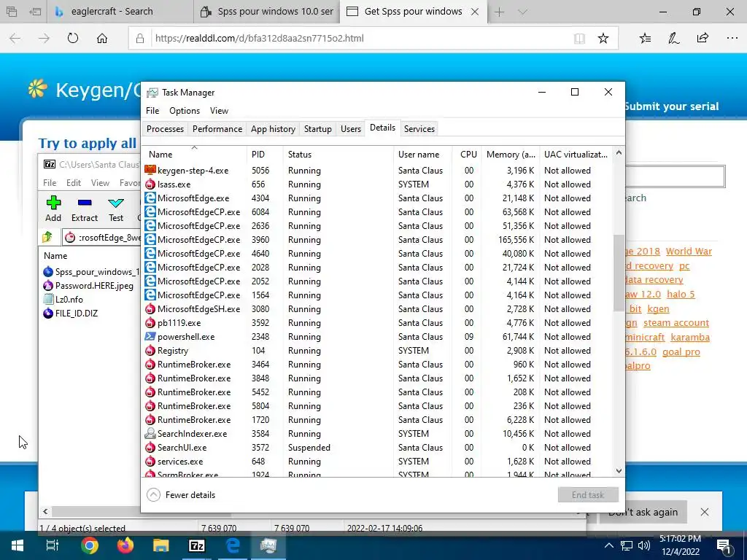Screen dimensions: 747x560
Task: Open the halo 5 link
Action: [681, 295]
